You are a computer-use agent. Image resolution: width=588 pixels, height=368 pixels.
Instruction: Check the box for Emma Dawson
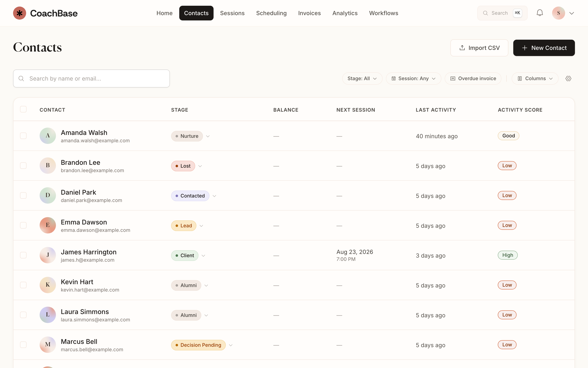(x=23, y=225)
